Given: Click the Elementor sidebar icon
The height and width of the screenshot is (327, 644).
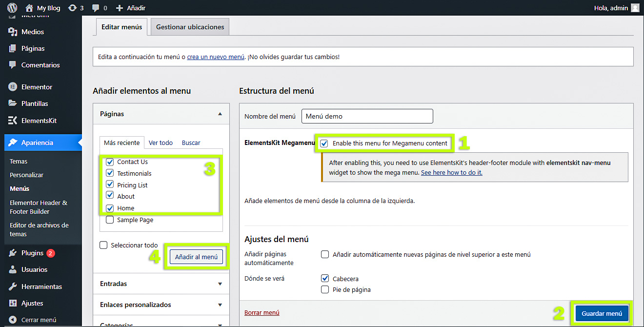Looking at the screenshot, I should [x=13, y=87].
